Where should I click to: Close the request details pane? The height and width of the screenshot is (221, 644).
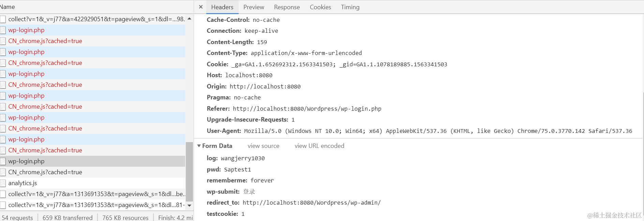tap(201, 7)
